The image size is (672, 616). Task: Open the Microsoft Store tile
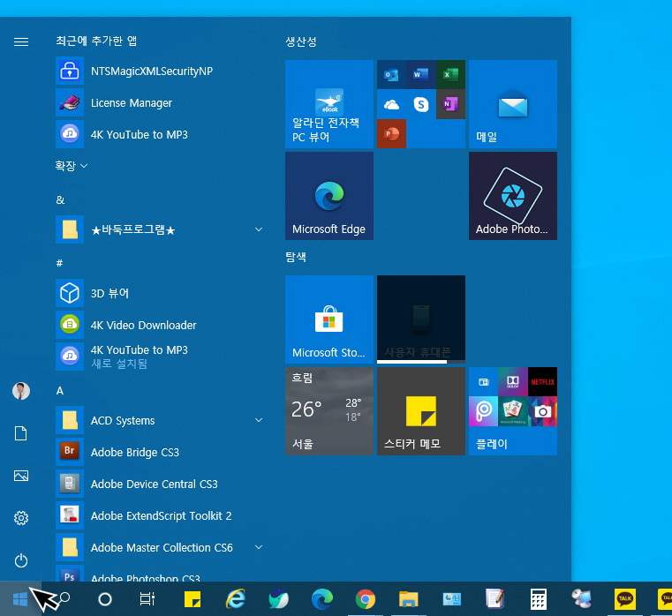pyautogui.click(x=328, y=319)
